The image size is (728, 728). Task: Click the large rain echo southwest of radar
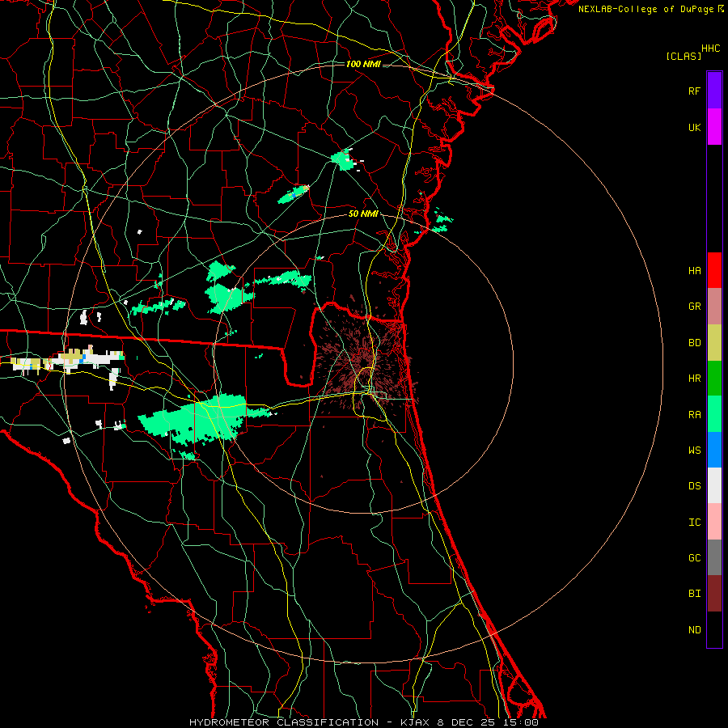point(200,420)
